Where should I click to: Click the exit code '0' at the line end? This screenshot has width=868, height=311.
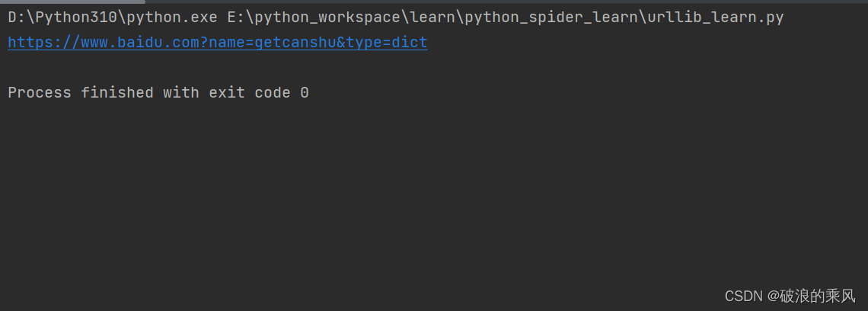pos(305,92)
